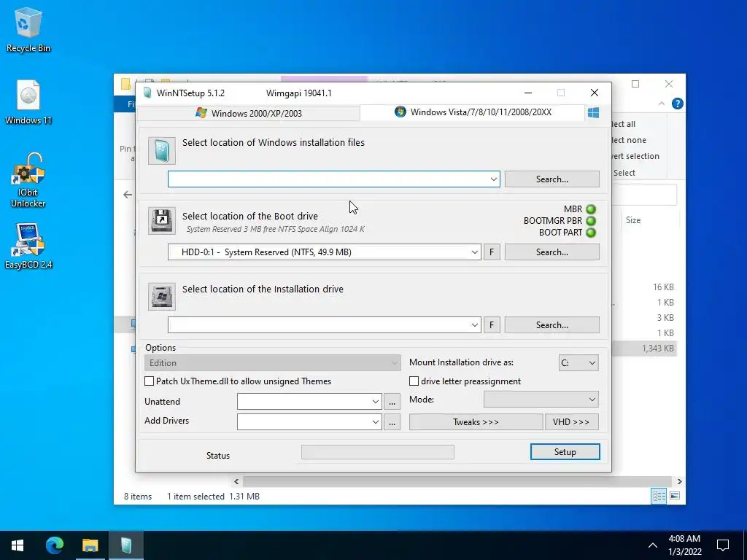Click the BOOT PART green status light
Image resolution: width=747 pixels, height=560 pixels.
point(591,233)
